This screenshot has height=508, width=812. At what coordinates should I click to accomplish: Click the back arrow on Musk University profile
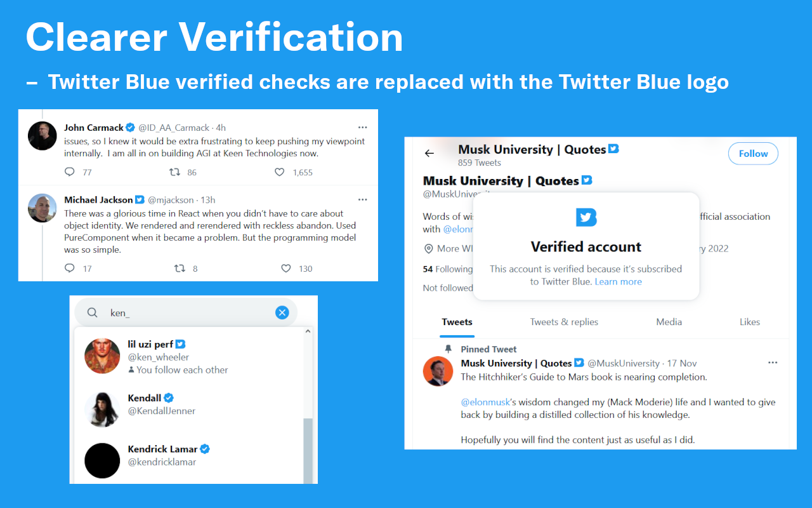pos(429,153)
